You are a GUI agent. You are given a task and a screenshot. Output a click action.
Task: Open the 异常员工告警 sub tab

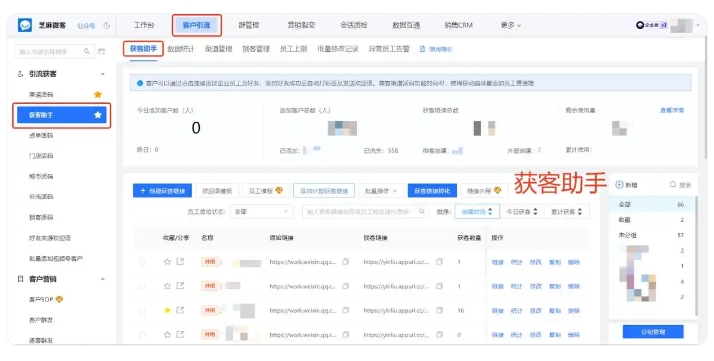(x=389, y=49)
